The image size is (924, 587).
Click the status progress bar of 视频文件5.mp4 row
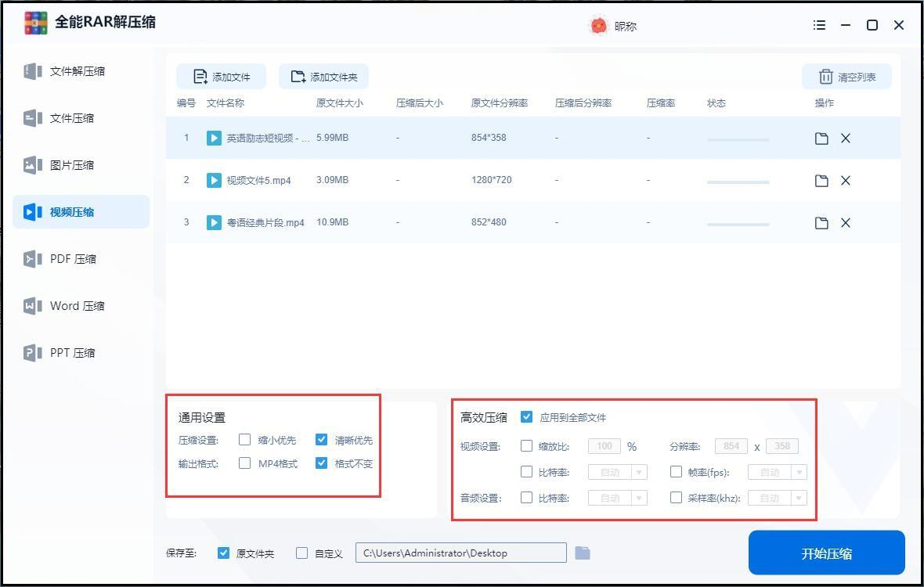[x=738, y=182]
